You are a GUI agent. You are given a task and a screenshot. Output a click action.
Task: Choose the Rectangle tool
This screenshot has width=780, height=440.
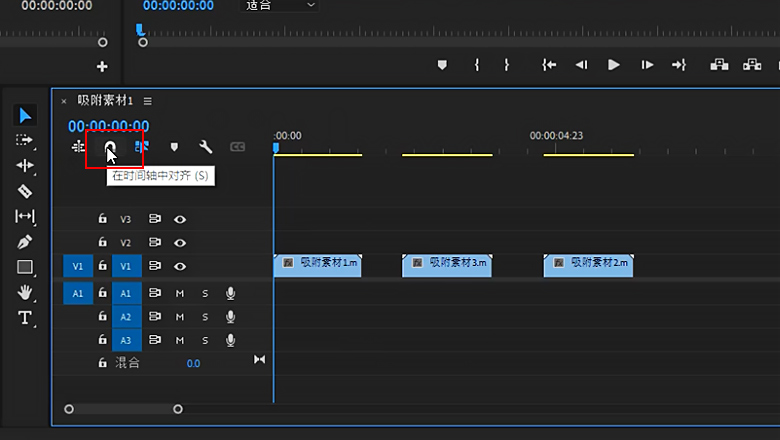click(x=25, y=267)
